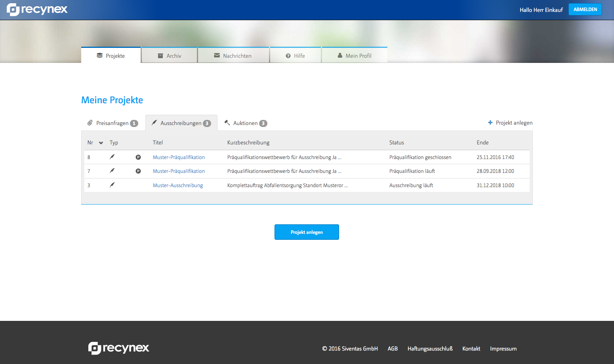The width and height of the screenshot is (614, 364).
Task: Click the P badge icon in row 7
Action: [x=138, y=171]
